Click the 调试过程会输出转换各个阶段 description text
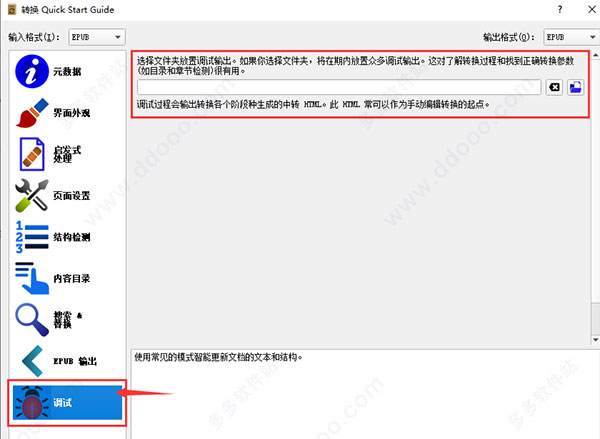This screenshot has width=600, height=439. coord(313,104)
